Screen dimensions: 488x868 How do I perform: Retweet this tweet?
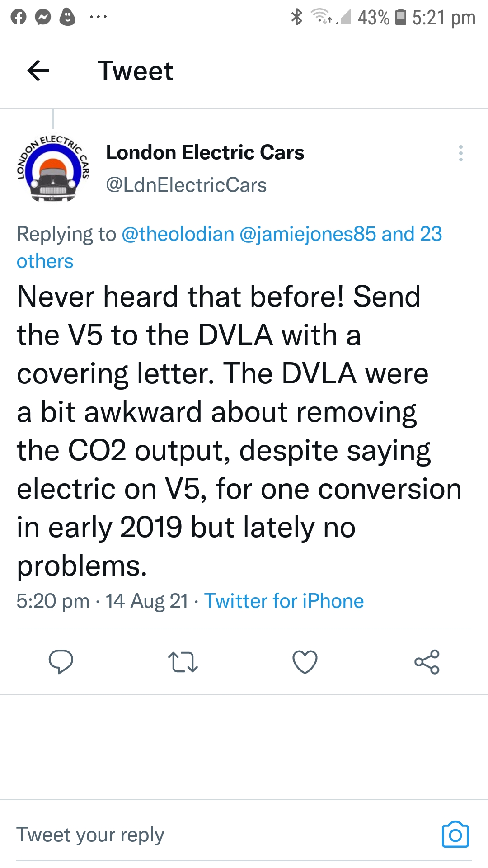tap(183, 662)
